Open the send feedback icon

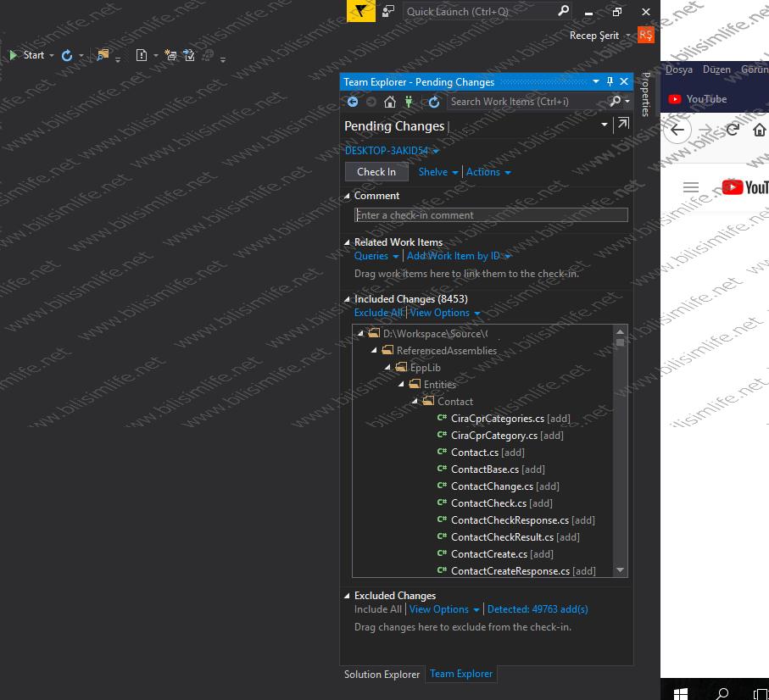pos(388,11)
